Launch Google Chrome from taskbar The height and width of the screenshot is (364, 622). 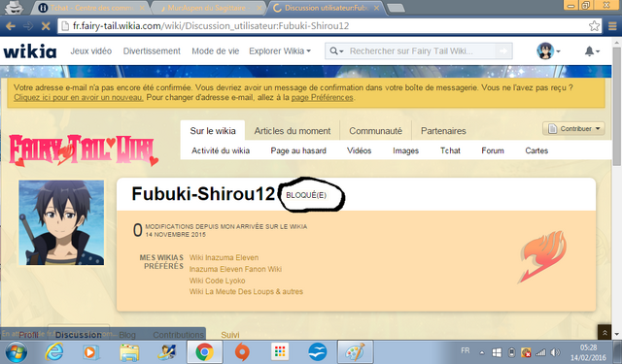pyautogui.click(x=204, y=351)
